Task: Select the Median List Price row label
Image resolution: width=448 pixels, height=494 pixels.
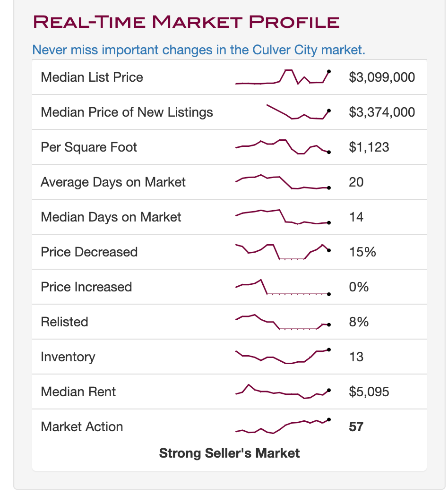Action: (92, 77)
